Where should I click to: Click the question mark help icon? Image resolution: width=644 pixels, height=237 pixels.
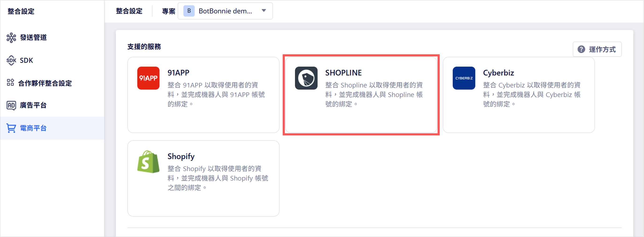pyautogui.click(x=581, y=49)
